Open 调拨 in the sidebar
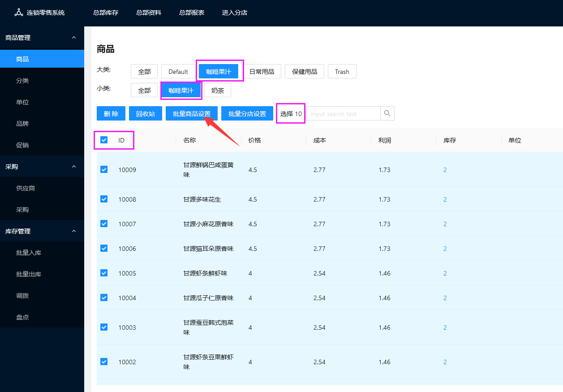The image size is (563, 392). pos(42,296)
